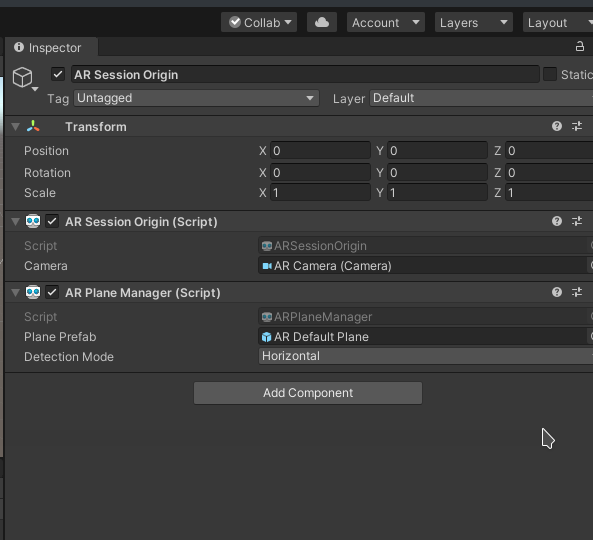The height and width of the screenshot is (540, 593).
Task: Open the cloud services icon
Action: 322,22
